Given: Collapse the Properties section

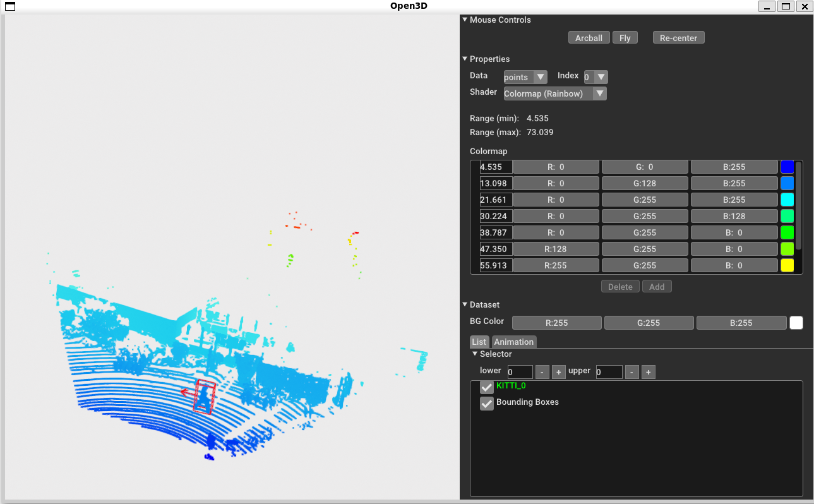Looking at the screenshot, I should 465,59.
